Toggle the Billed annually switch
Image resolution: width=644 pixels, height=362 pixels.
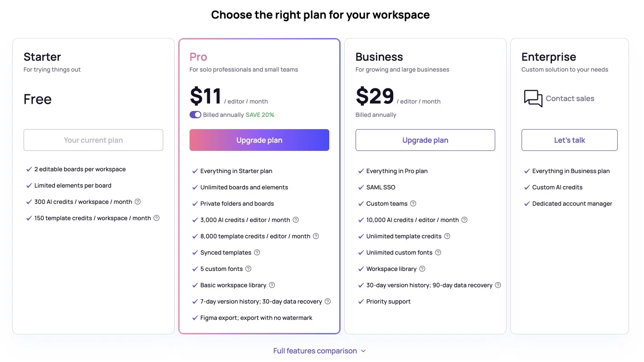click(x=195, y=115)
